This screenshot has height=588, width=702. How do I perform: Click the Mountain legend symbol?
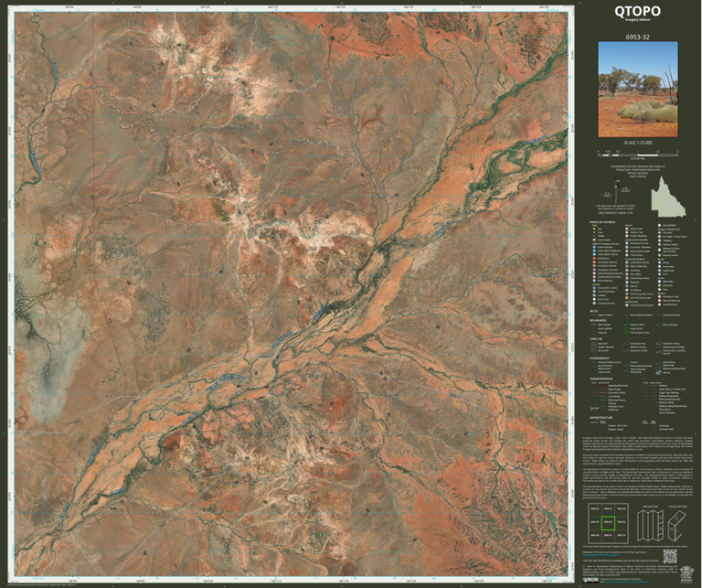coord(659,285)
